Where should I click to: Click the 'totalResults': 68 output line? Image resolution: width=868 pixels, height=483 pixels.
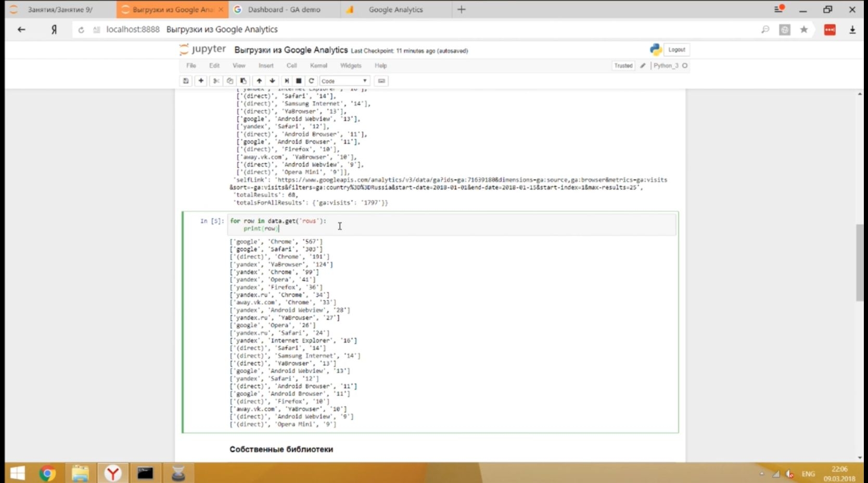[266, 195]
